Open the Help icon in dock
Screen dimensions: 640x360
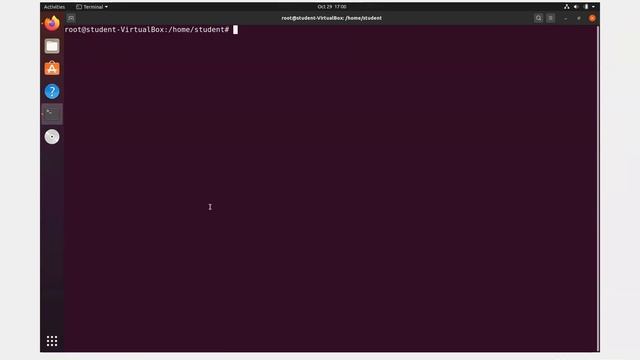52,91
